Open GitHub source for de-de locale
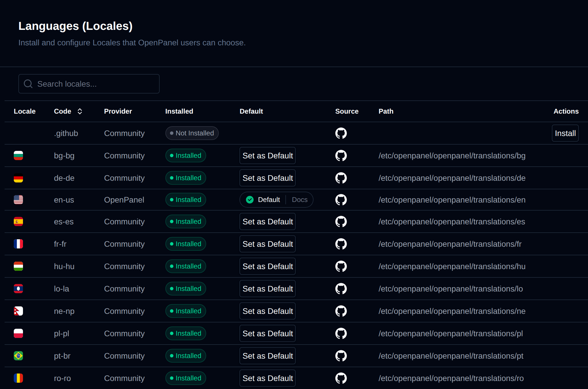Image resolution: width=588 pixels, height=389 pixels. [x=341, y=178]
